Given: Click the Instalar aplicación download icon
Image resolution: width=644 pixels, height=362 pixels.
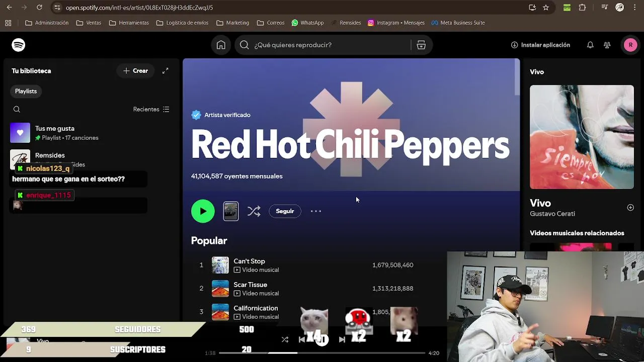Looking at the screenshot, I should pos(514,45).
